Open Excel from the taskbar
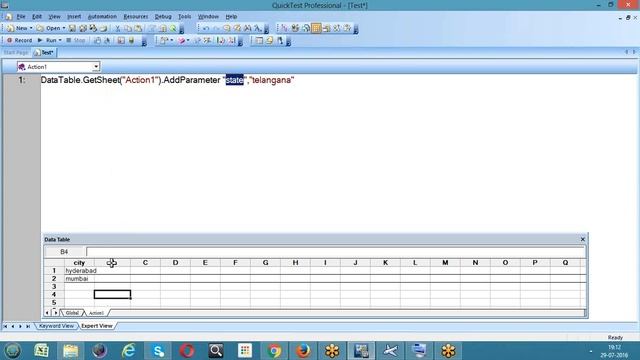Viewport: 640px width, 360px height. click(41, 351)
